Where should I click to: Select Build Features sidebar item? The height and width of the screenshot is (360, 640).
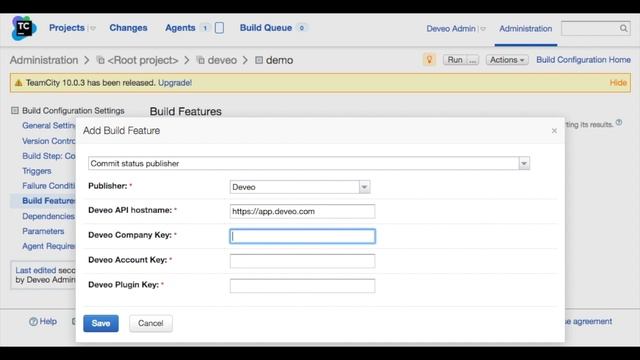point(49,201)
